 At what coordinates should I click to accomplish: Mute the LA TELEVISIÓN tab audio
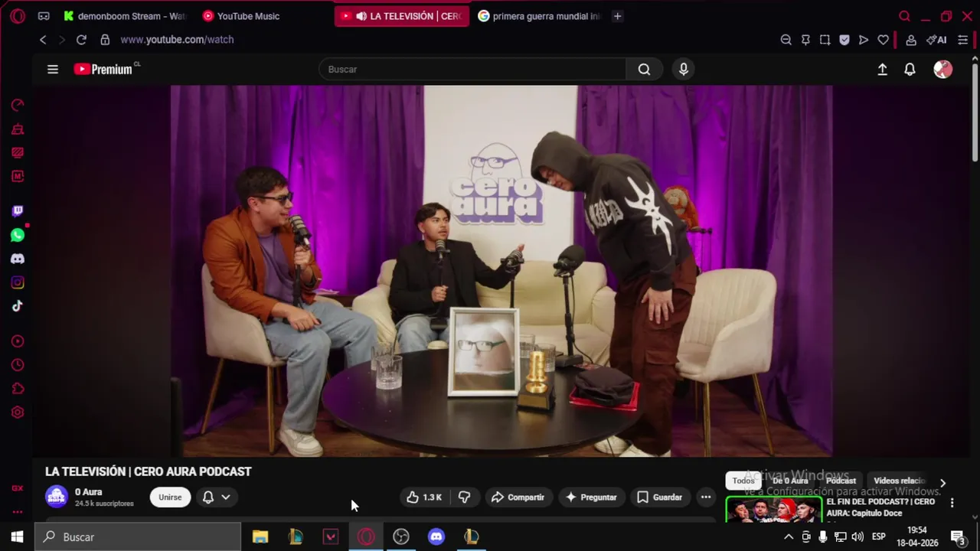click(361, 16)
